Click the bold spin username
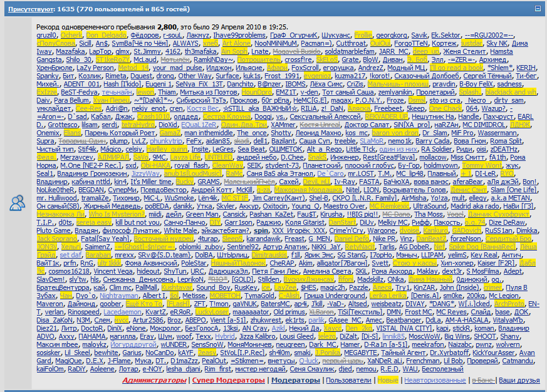 click(x=261, y=230)
